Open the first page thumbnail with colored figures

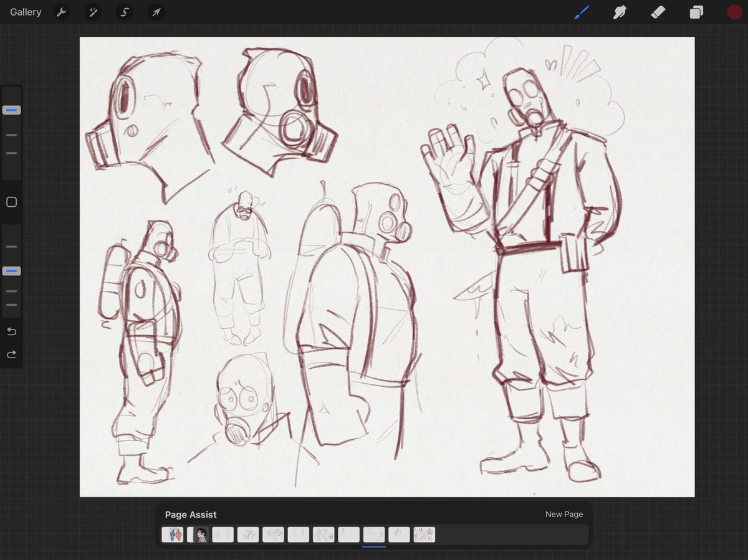click(173, 534)
